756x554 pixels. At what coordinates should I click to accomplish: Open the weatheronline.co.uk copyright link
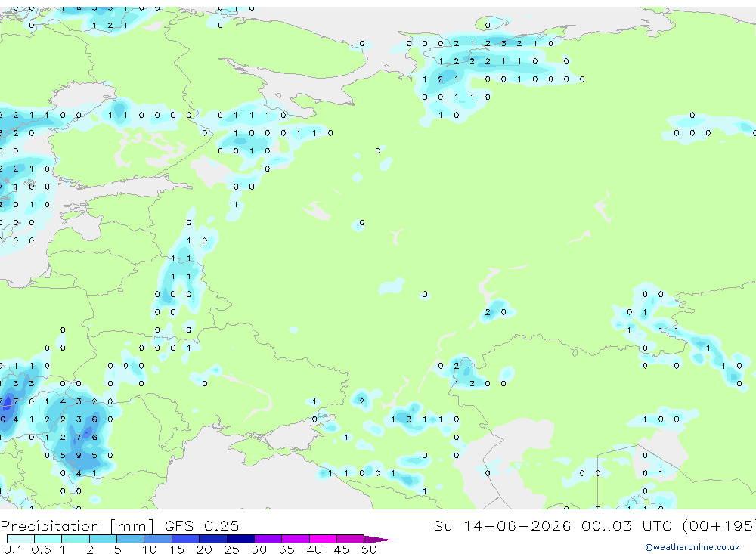point(692,547)
